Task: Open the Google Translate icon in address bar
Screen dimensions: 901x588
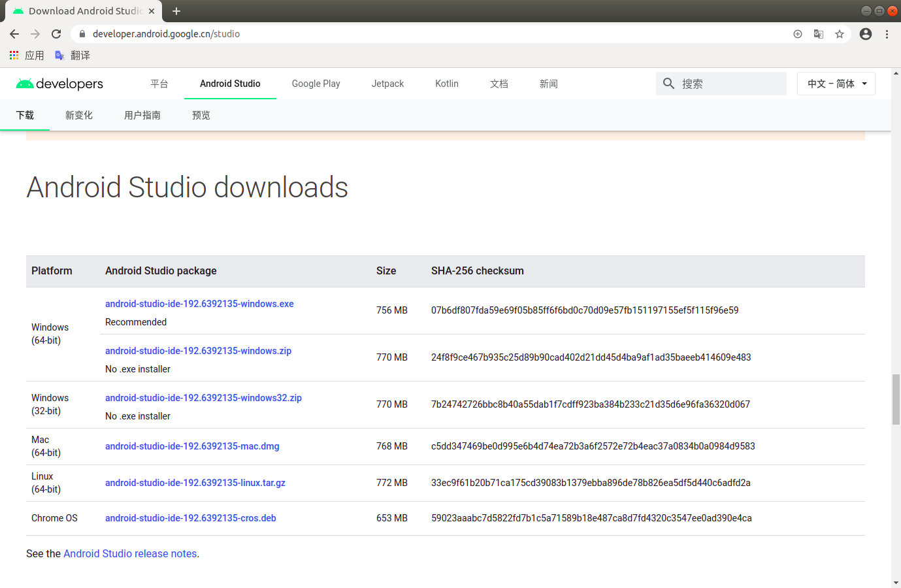Action: [x=819, y=33]
